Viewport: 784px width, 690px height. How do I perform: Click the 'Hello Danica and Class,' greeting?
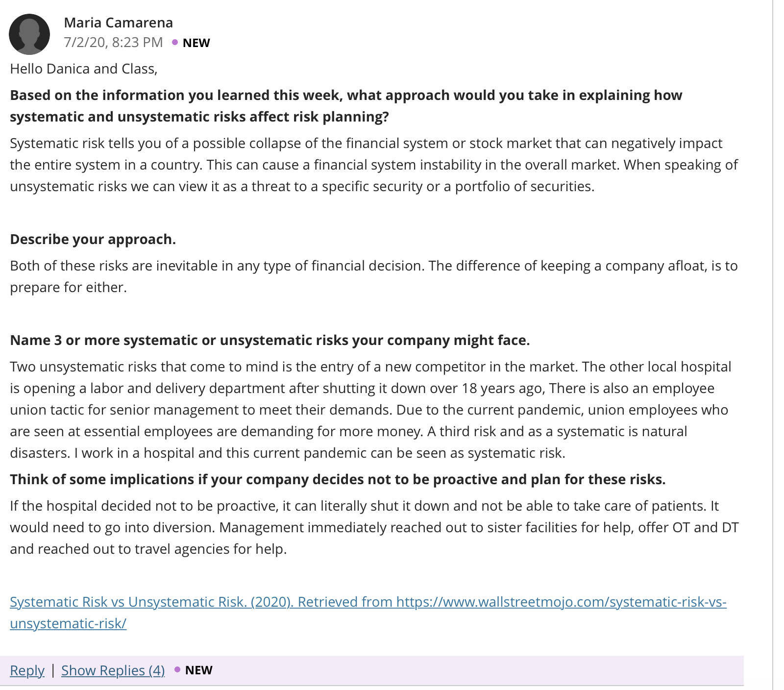[84, 69]
